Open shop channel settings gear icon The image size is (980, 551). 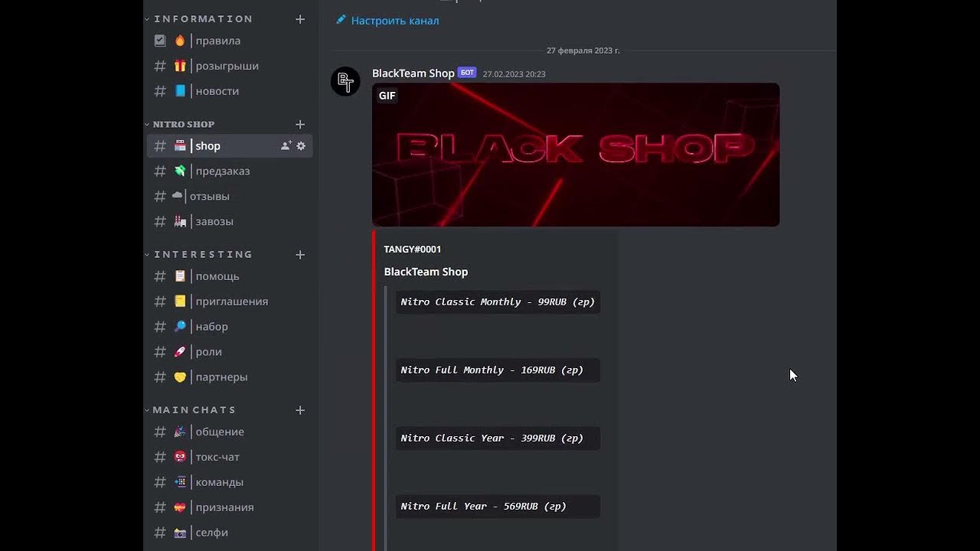click(301, 145)
